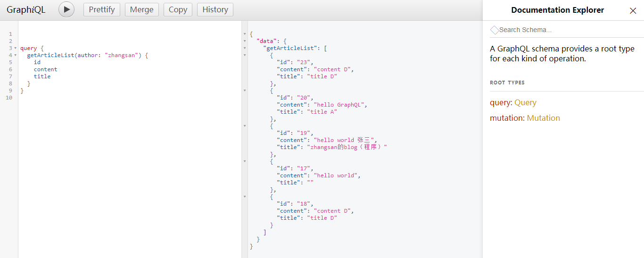644x258 pixels.
Task: Click the "hello world 张三" value in results
Action: coord(344,140)
